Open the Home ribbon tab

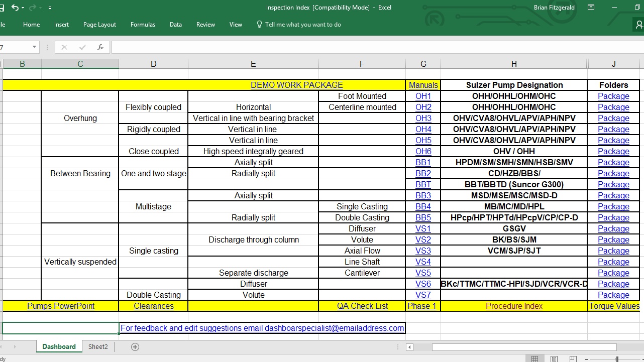click(x=31, y=25)
